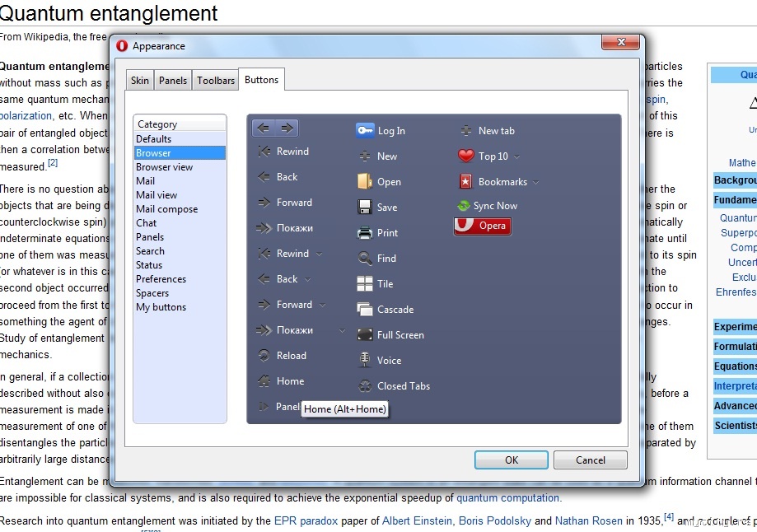This screenshot has height=532, width=757.
Task: Select the Search category
Action: [x=180, y=251]
